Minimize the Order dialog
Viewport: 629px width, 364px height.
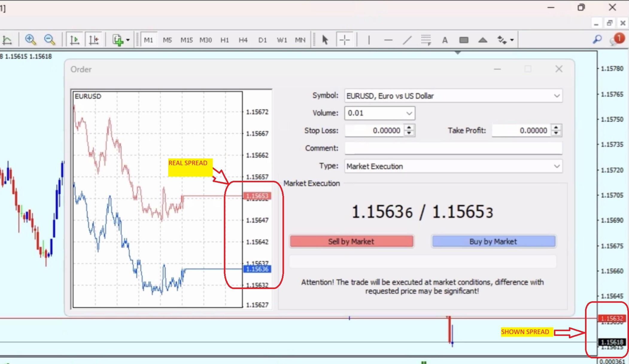[497, 69]
